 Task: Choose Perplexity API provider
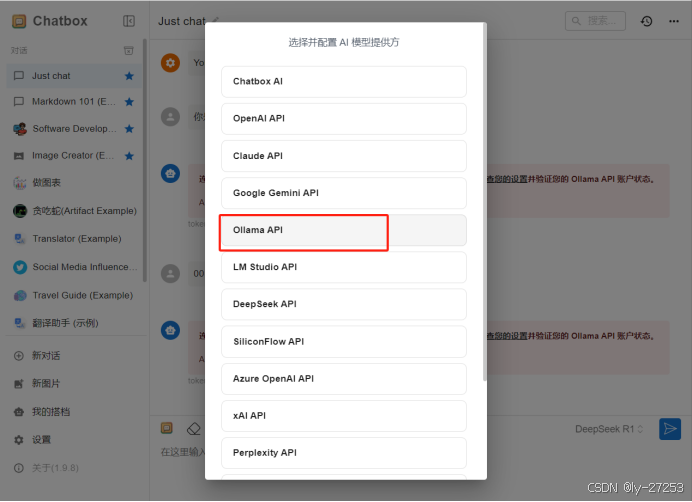pyautogui.click(x=344, y=453)
